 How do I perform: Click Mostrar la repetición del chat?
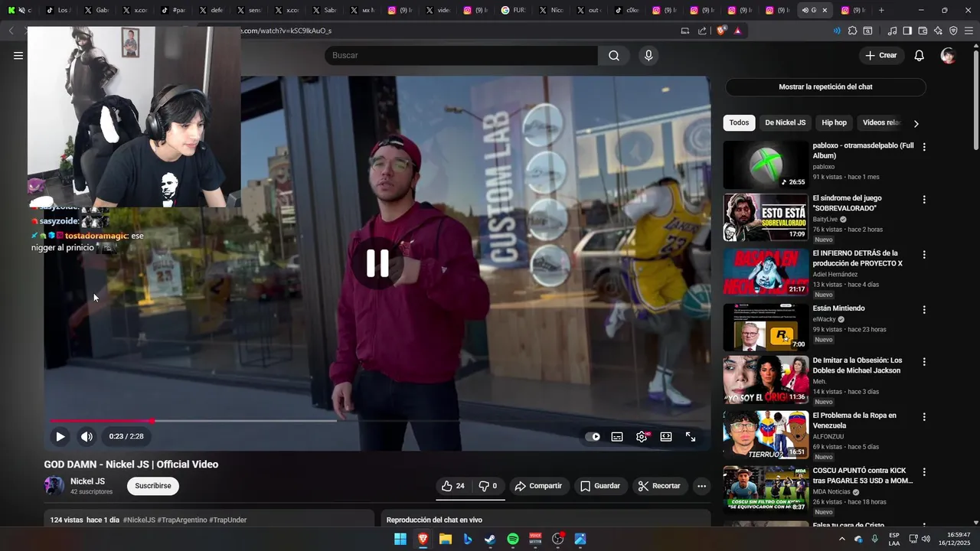pos(825,86)
